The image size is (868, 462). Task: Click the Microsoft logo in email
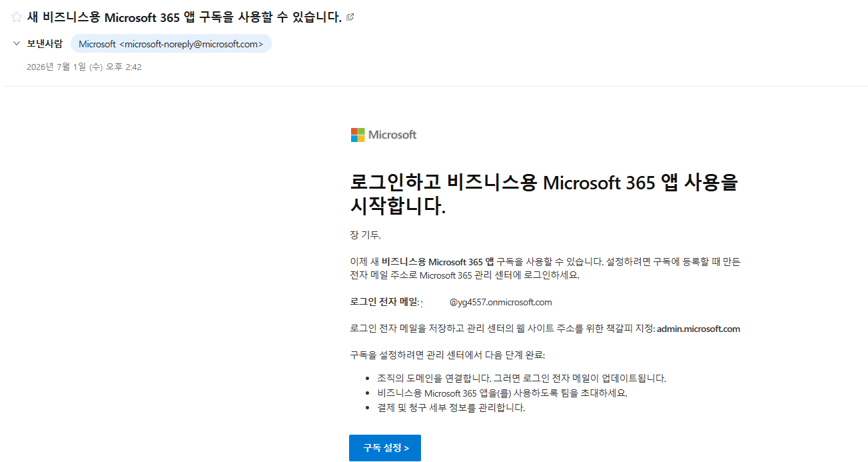[x=384, y=135]
